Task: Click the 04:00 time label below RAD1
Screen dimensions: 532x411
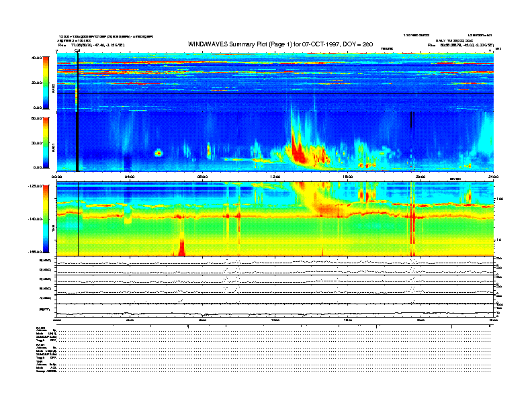Action: (130, 177)
